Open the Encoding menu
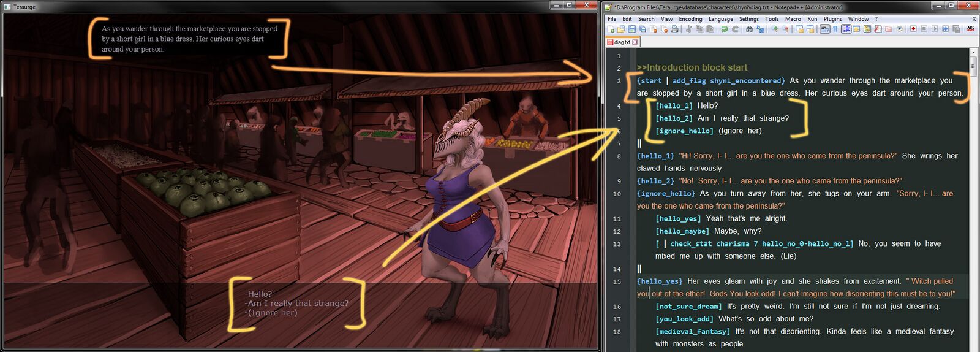 pyautogui.click(x=690, y=19)
